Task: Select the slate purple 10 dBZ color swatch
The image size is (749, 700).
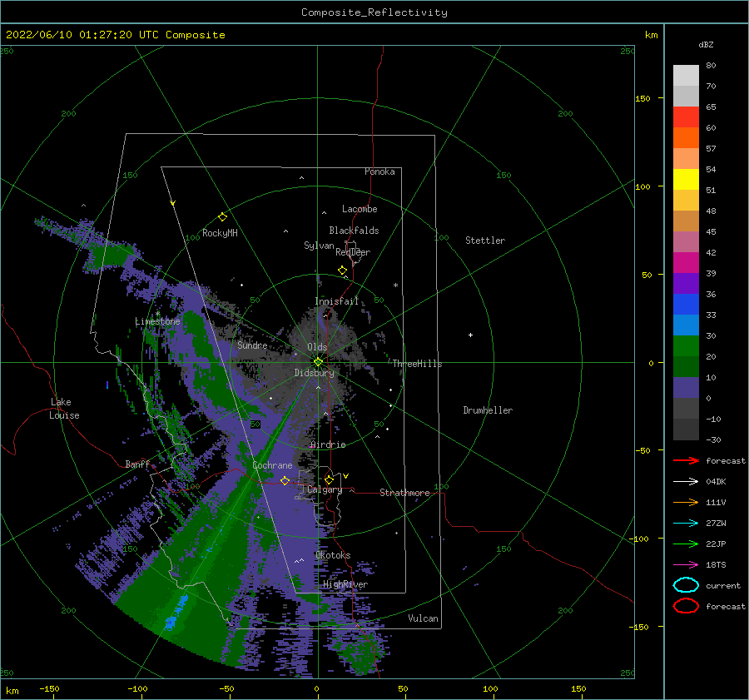Action: click(686, 387)
